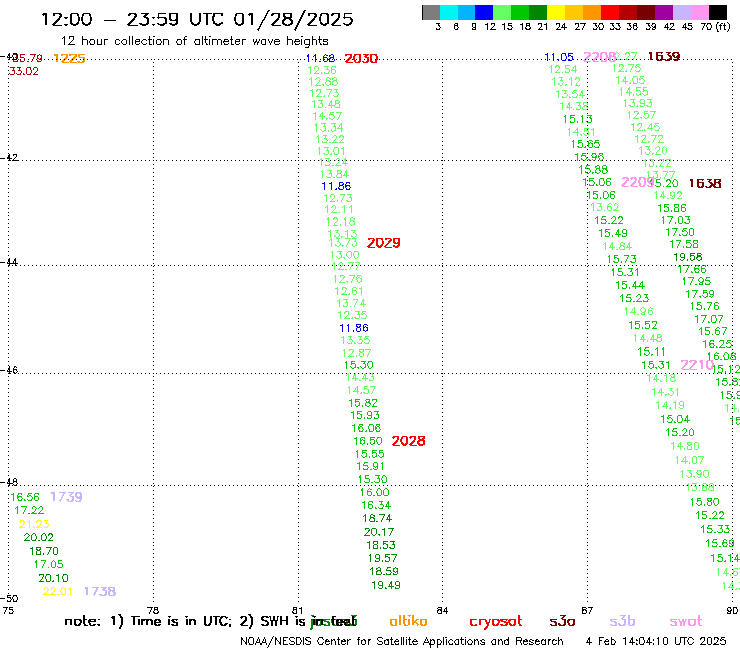Pick the yellow swatch in the color scale

point(556,12)
